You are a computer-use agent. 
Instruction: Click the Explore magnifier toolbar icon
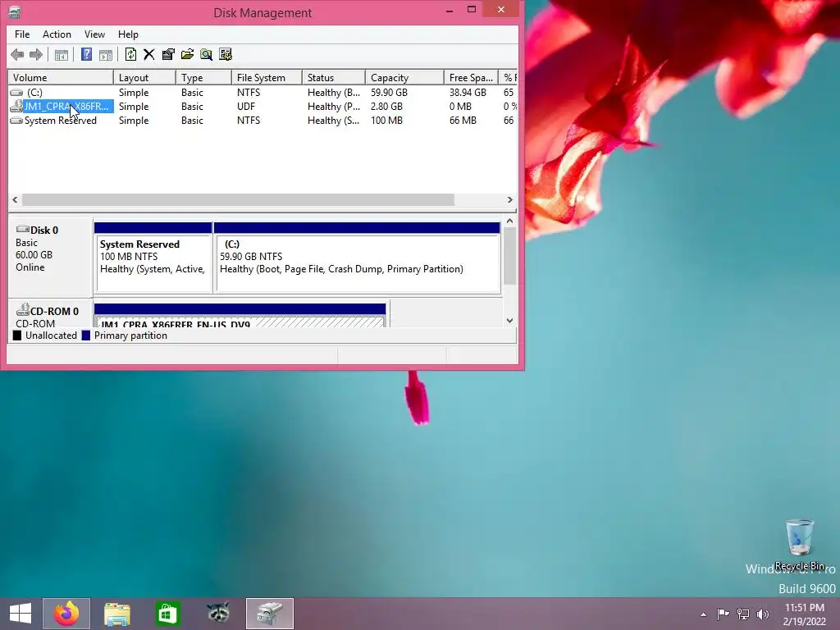(x=206, y=54)
